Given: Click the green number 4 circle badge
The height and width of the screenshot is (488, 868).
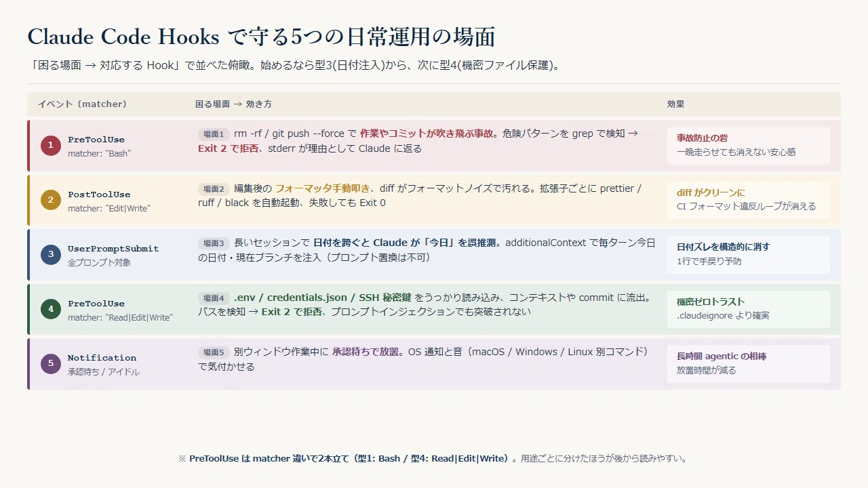Looking at the screenshot, I should click(50, 310).
